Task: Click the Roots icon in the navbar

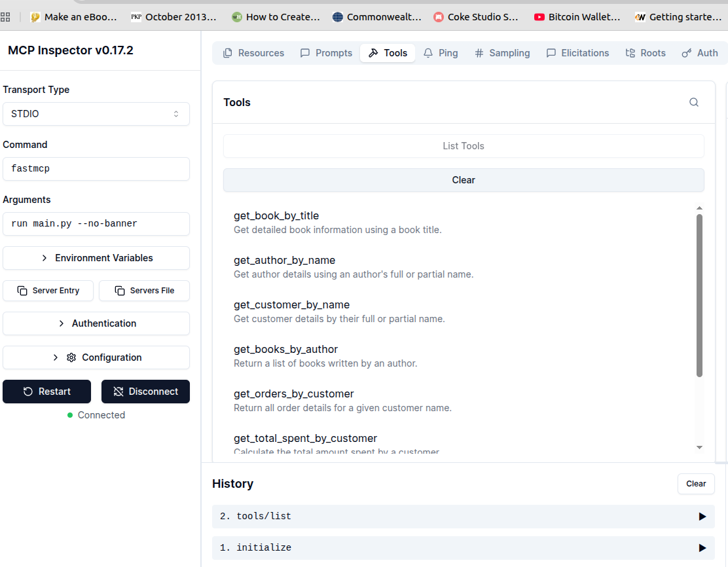Action: (x=629, y=53)
